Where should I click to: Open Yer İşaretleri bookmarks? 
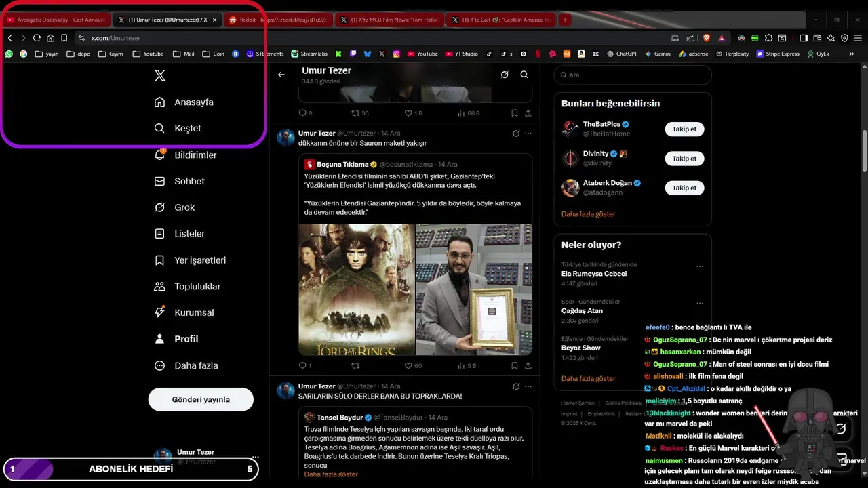click(191, 260)
